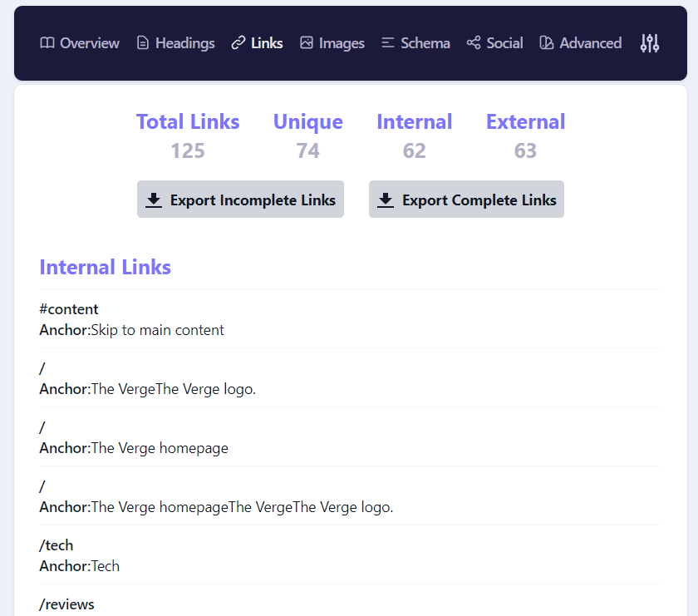Click the Internal links stat showing 62

[x=414, y=150]
